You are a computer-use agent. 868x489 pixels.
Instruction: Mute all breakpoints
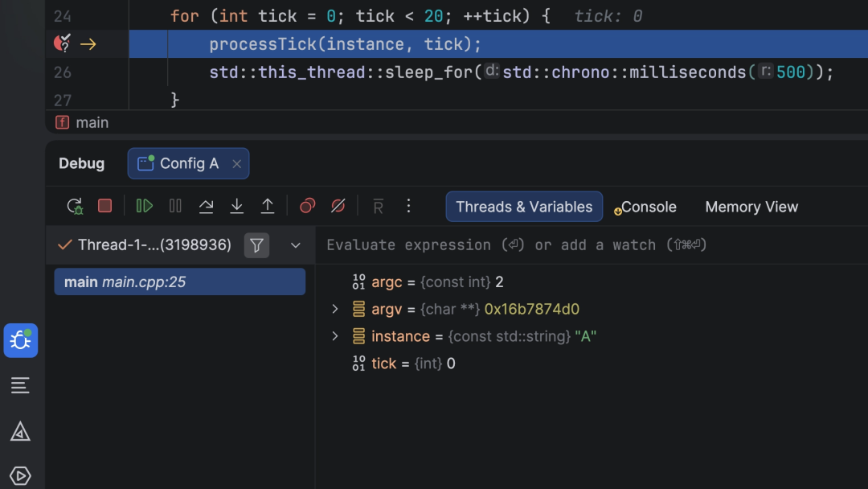point(338,206)
